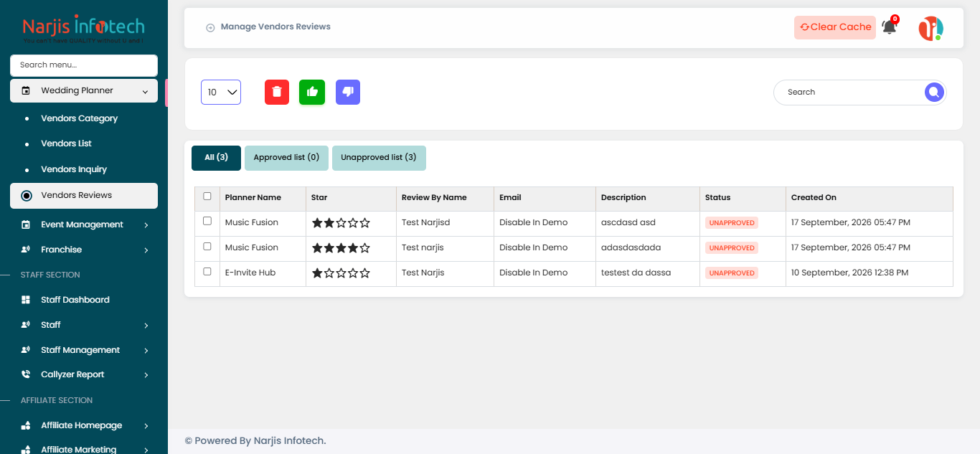Expand the Affiliate Marketing chevron
980x454 pixels.
tap(146, 450)
